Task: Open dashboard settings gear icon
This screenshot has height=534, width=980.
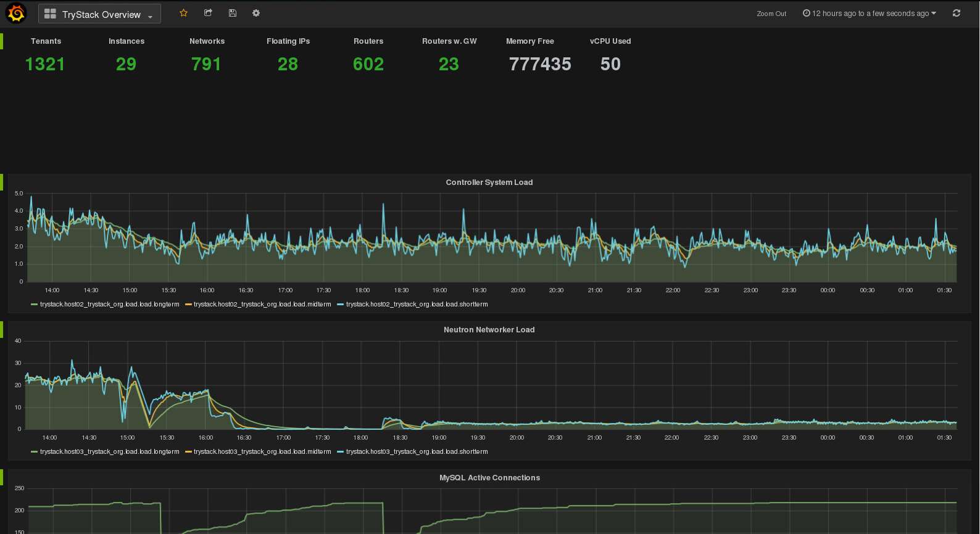Action: pos(256,13)
